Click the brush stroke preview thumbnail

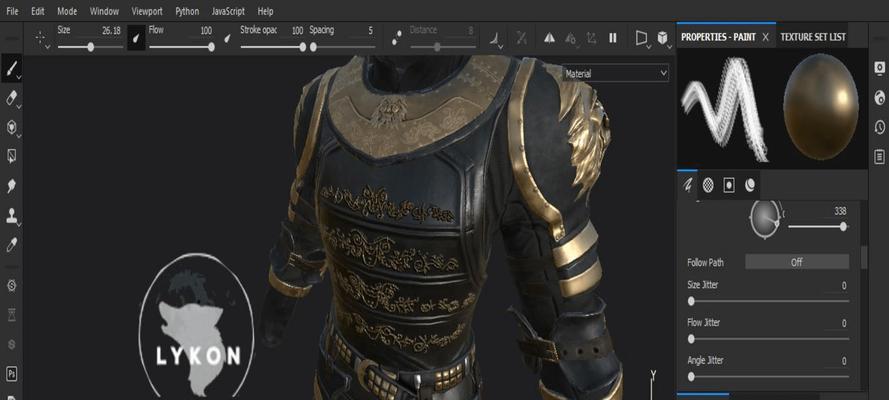(x=724, y=109)
